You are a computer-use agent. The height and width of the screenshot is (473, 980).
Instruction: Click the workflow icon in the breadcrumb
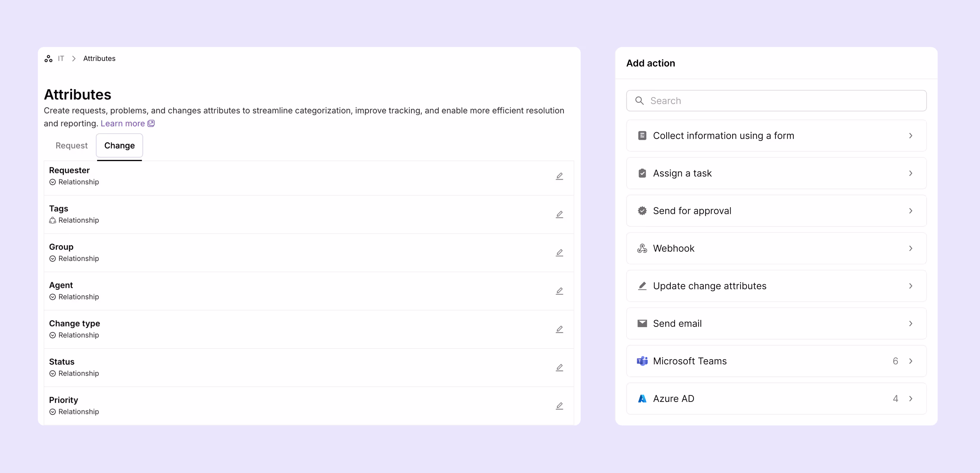pyautogui.click(x=48, y=58)
